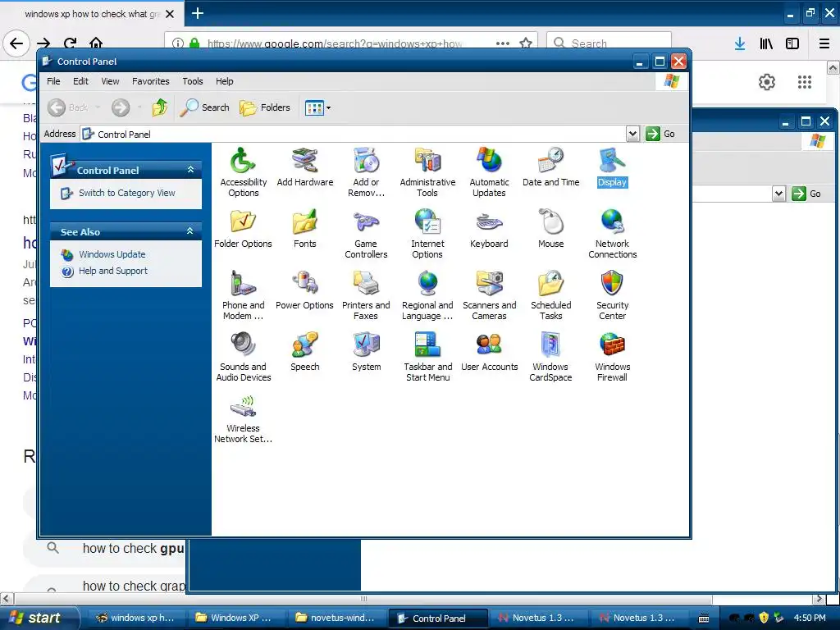Open the Edit menu

80,81
